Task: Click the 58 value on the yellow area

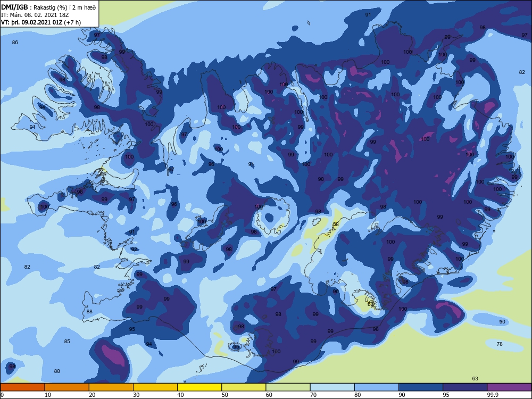Action: point(336,225)
